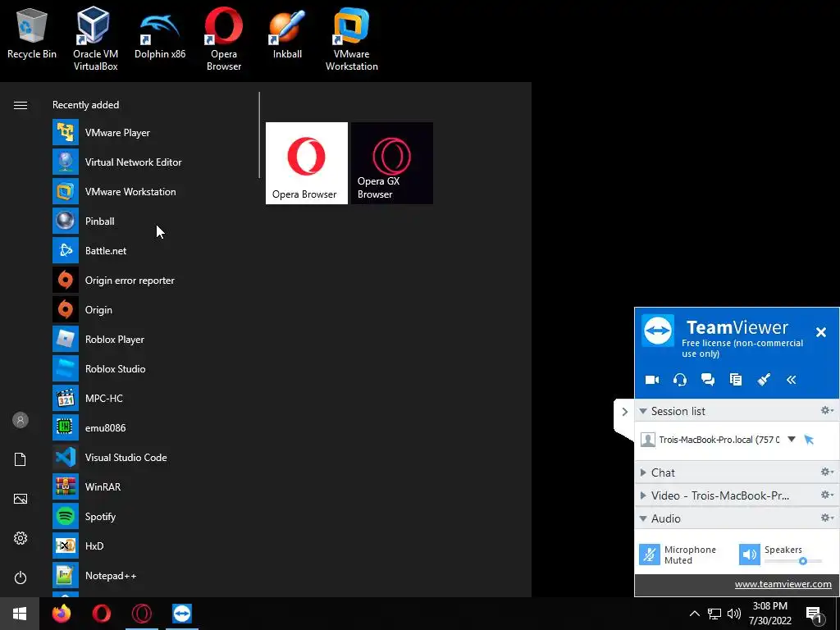
Task: Expand Start menu hamburger navigation
Action: tap(21, 105)
